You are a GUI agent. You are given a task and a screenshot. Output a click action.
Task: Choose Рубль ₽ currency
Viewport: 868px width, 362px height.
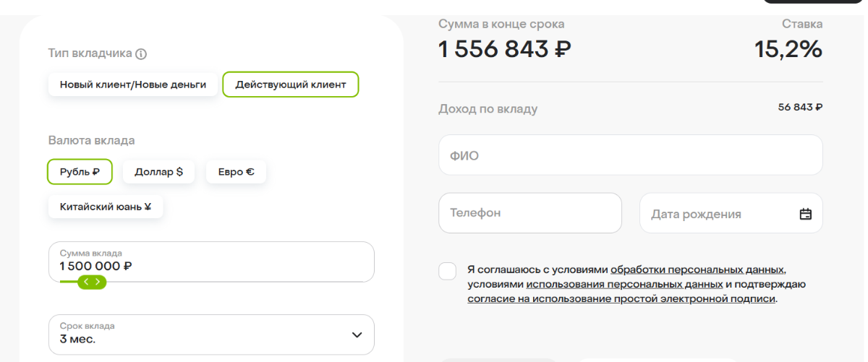(x=80, y=172)
